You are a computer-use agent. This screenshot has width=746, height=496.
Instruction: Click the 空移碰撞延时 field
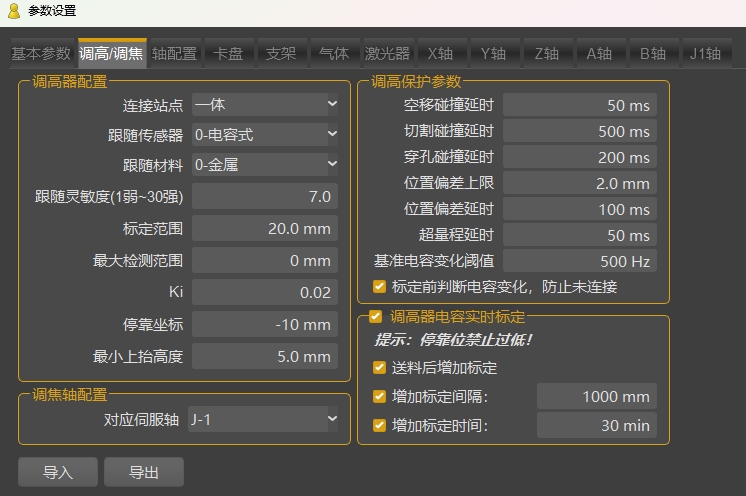(579, 105)
